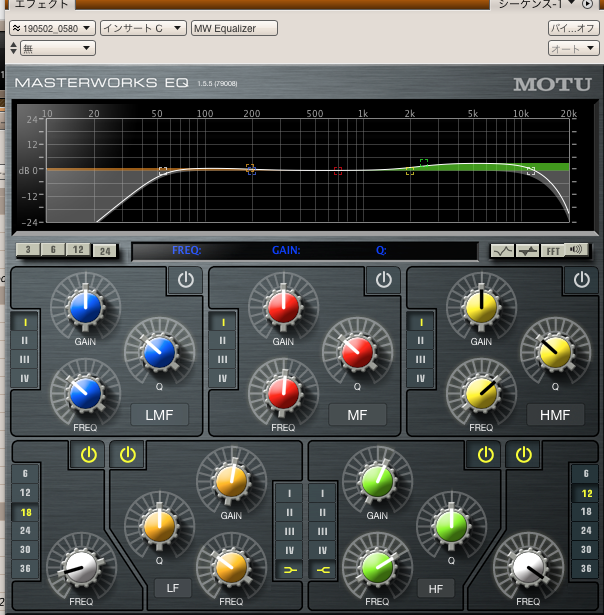Click the orange LF GAIN knob
604x615 pixels.
231,481
